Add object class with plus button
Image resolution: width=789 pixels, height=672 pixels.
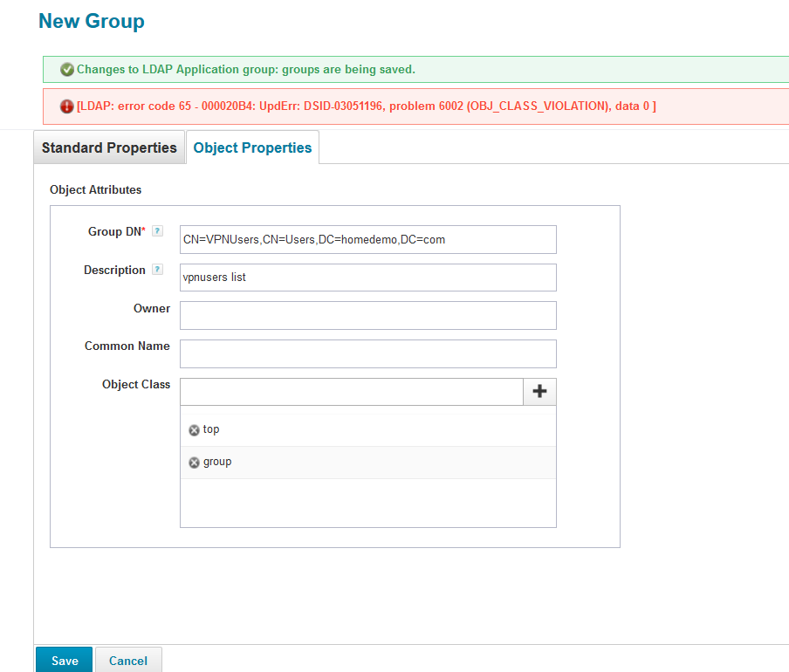tap(539, 392)
